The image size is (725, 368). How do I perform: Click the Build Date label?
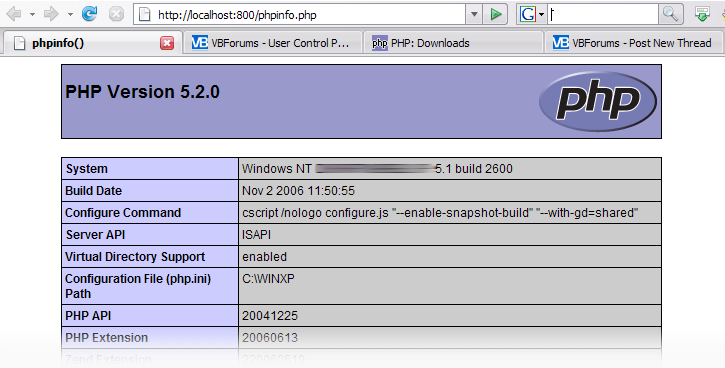click(93, 190)
